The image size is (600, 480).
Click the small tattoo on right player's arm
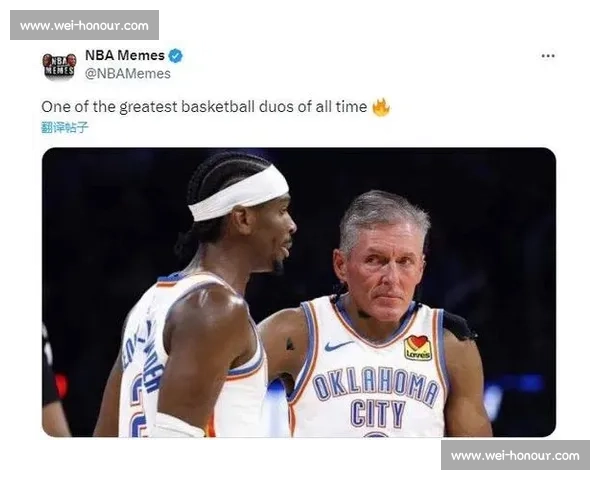pos(290,344)
